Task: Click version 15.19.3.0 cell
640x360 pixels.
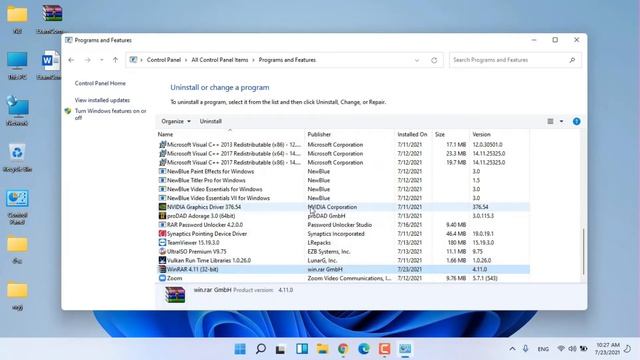Action: (x=483, y=242)
